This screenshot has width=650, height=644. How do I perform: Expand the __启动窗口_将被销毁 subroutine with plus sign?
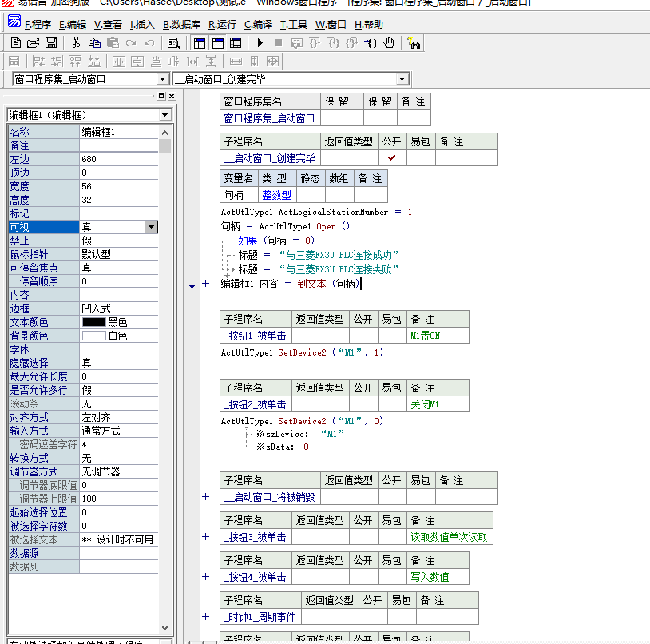(x=206, y=497)
